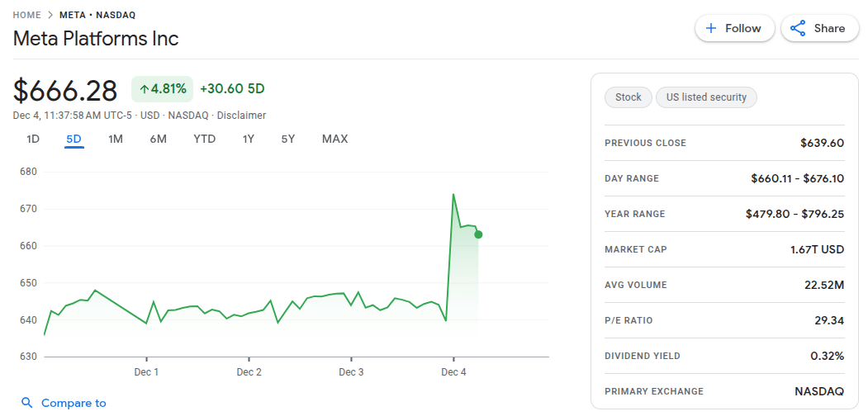Switch chart to 1M range
The image size is (868, 416).
point(116,139)
